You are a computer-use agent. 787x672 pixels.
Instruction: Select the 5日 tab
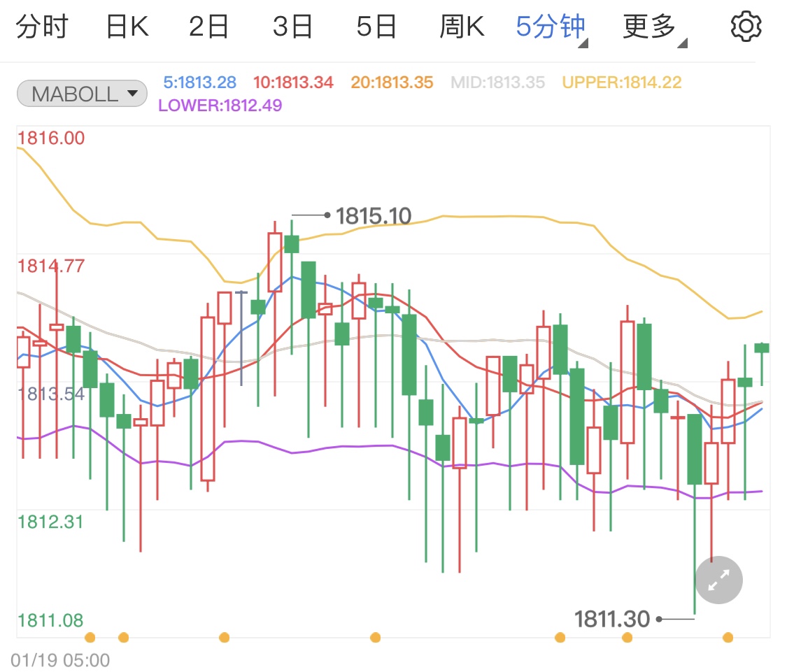[x=376, y=27]
